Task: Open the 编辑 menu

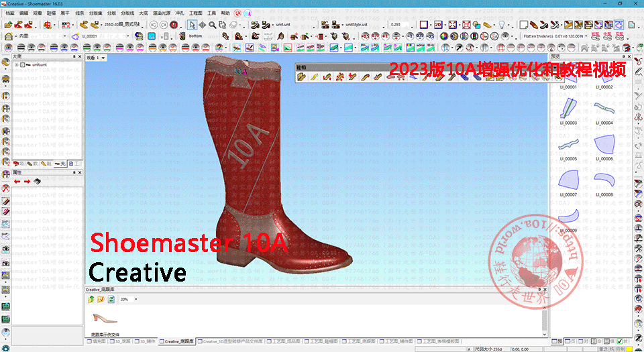Action: click(x=24, y=13)
